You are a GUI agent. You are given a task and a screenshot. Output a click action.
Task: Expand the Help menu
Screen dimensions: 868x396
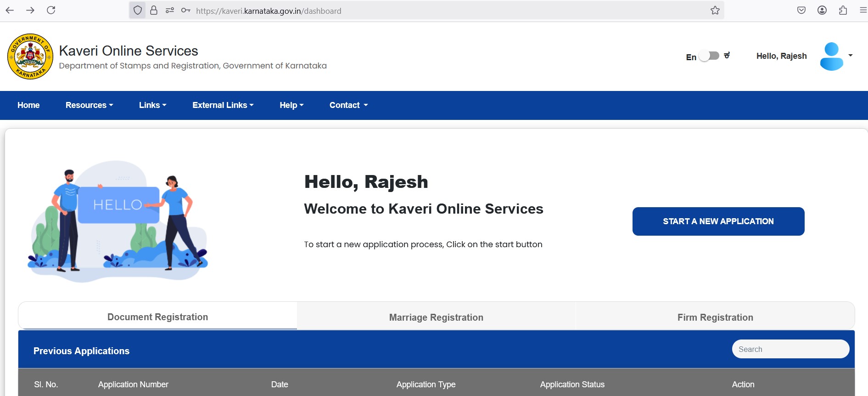point(291,105)
